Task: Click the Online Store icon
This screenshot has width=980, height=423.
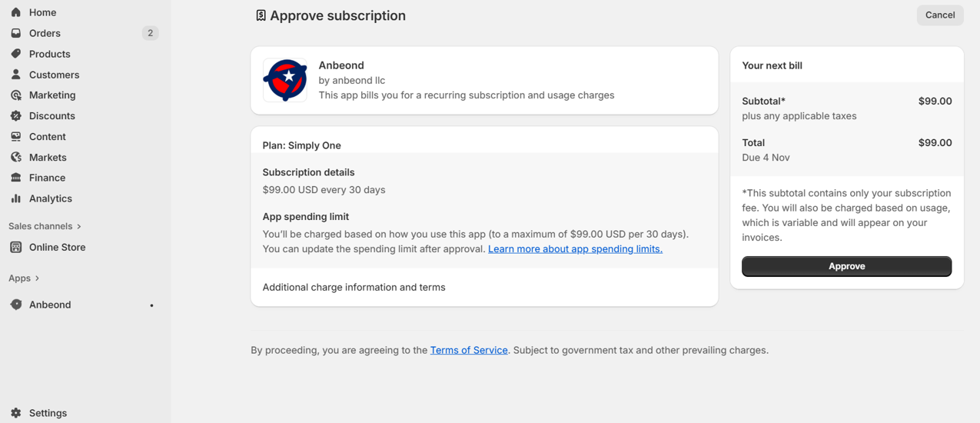Action: 16,247
